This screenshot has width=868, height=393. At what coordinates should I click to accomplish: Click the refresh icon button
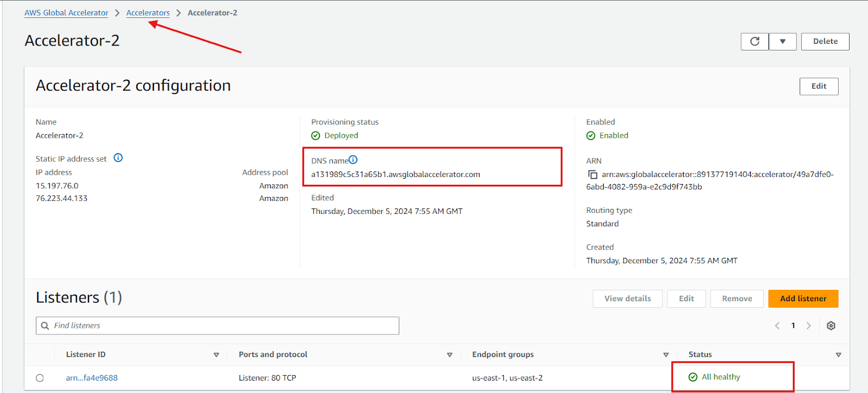click(x=755, y=41)
